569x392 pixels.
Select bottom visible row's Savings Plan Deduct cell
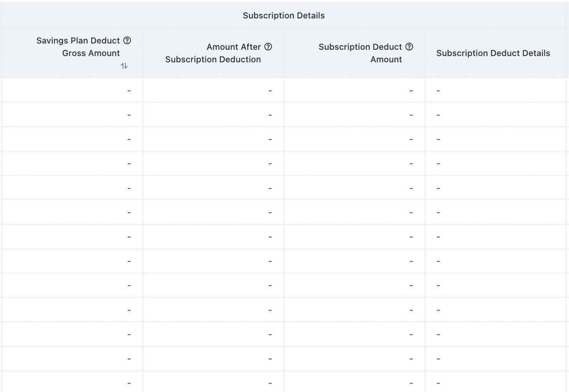tap(72, 381)
